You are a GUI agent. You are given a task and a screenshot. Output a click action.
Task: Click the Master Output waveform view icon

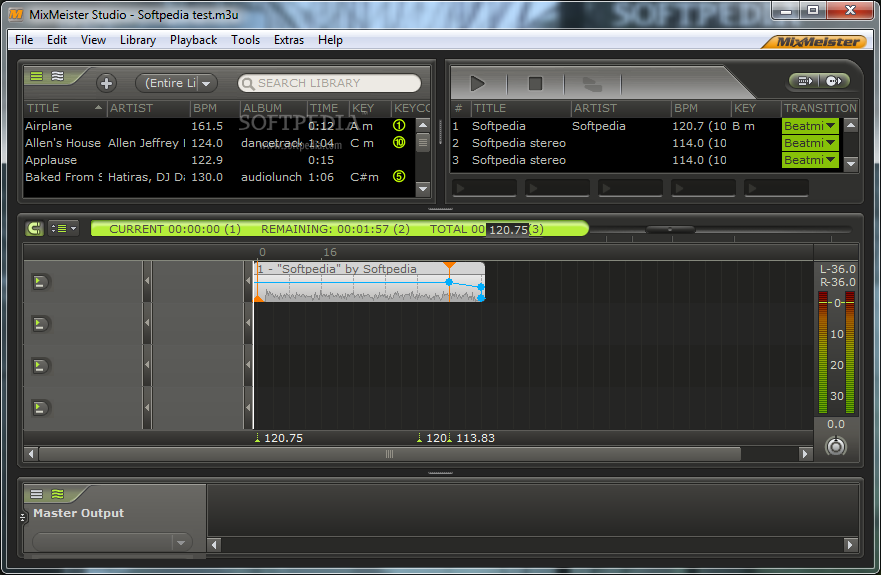click(57, 494)
